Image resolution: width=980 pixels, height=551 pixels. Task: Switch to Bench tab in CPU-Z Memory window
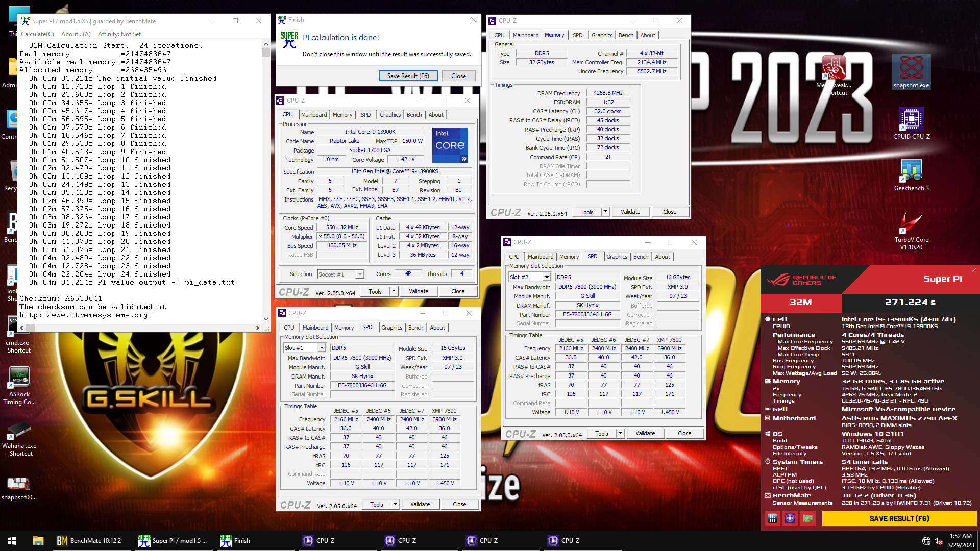pos(626,35)
